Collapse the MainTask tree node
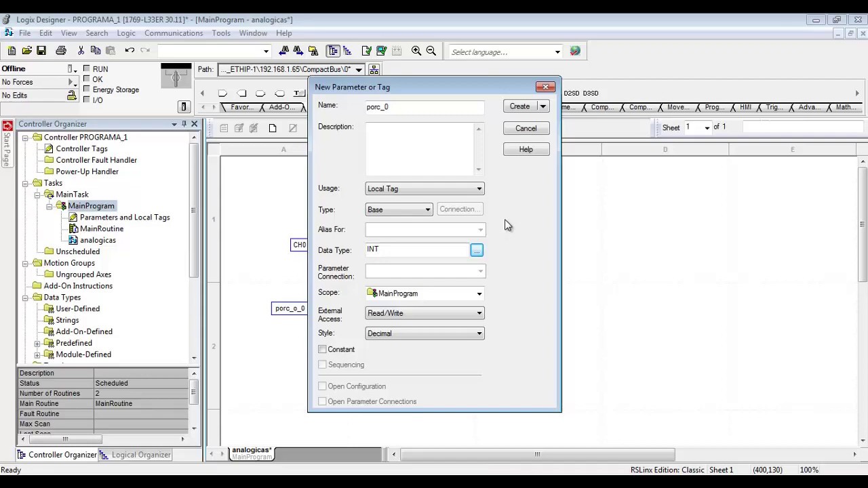The width and height of the screenshot is (868, 488). [x=38, y=195]
